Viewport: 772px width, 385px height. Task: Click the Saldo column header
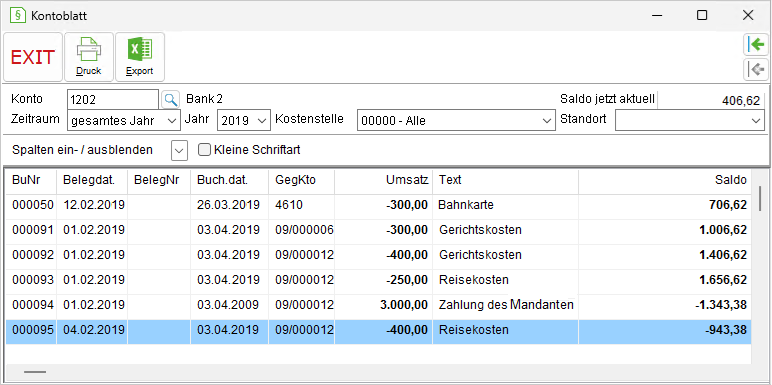point(665,180)
